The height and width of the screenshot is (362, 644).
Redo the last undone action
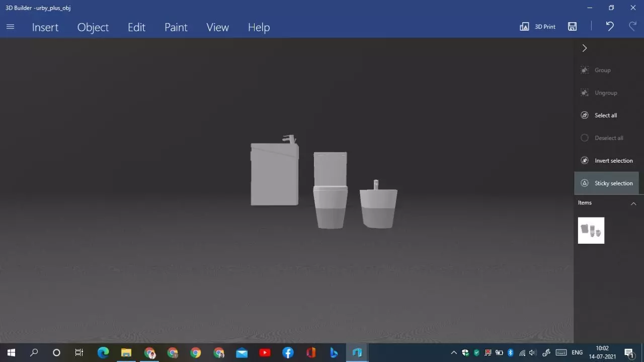click(633, 26)
